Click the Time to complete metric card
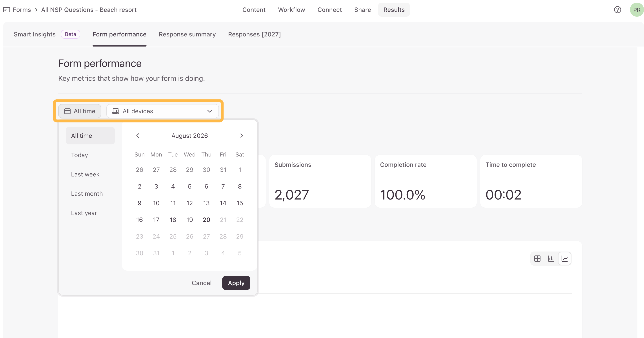 click(x=531, y=181)
